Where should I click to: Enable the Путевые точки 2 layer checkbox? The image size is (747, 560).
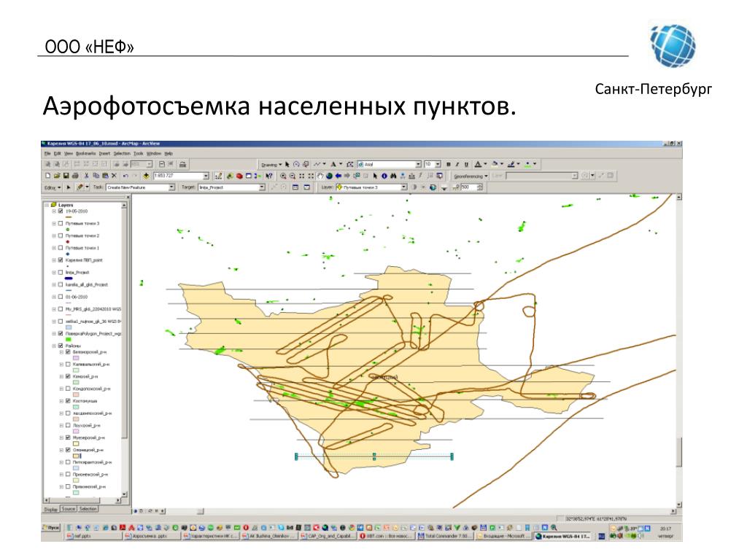pos(61,236)
